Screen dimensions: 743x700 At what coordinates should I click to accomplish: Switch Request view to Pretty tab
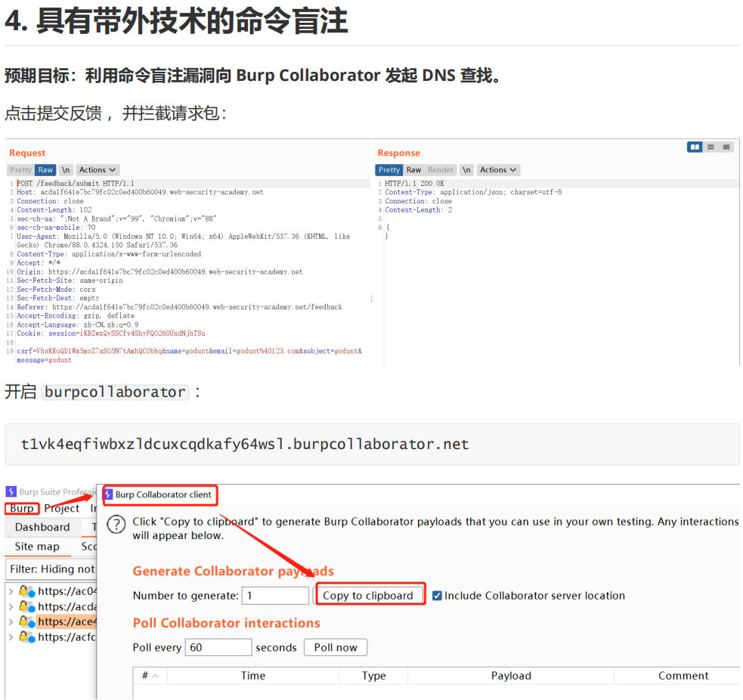click(x=21, y=169)
